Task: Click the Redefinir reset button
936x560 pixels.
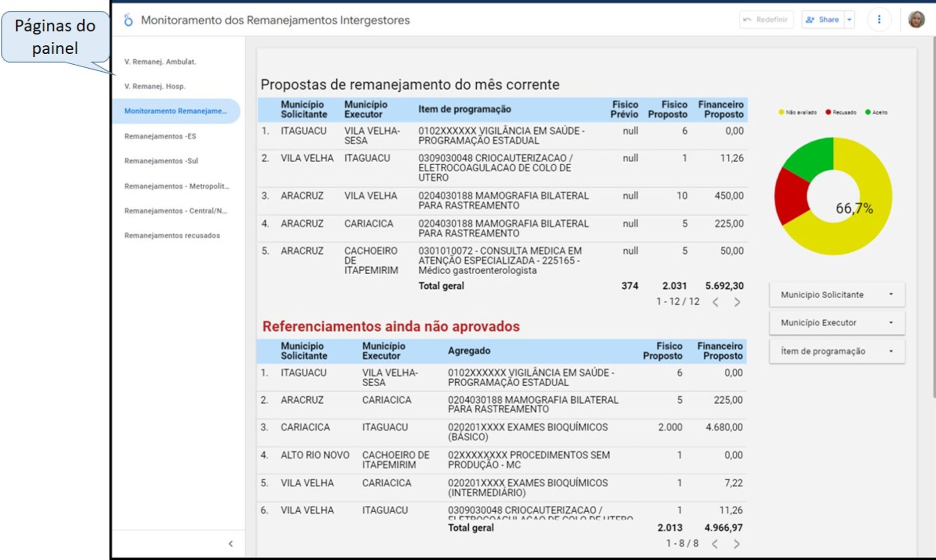Action: point(766,20)
